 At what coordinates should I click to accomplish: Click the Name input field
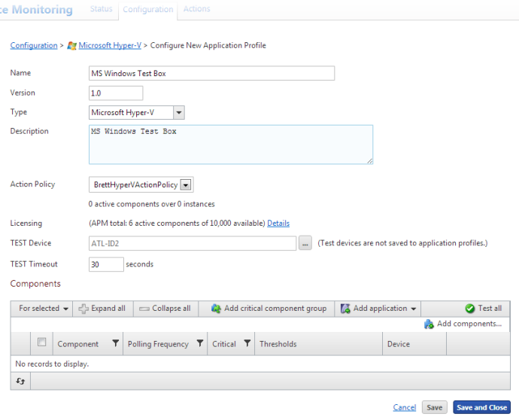[211, 73]
